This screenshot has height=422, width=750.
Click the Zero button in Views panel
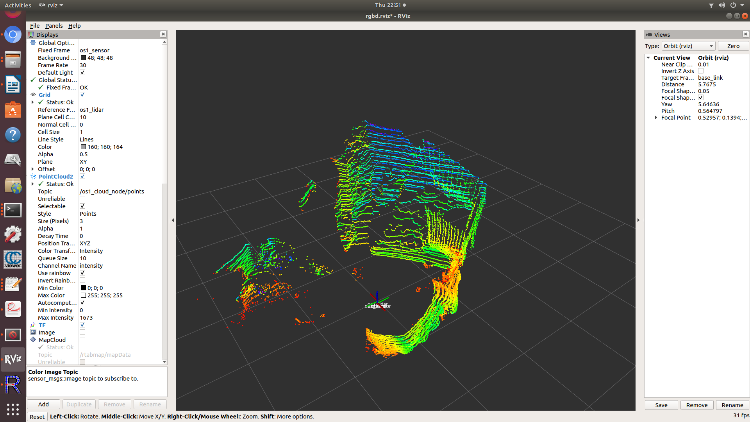pos(731,46)
